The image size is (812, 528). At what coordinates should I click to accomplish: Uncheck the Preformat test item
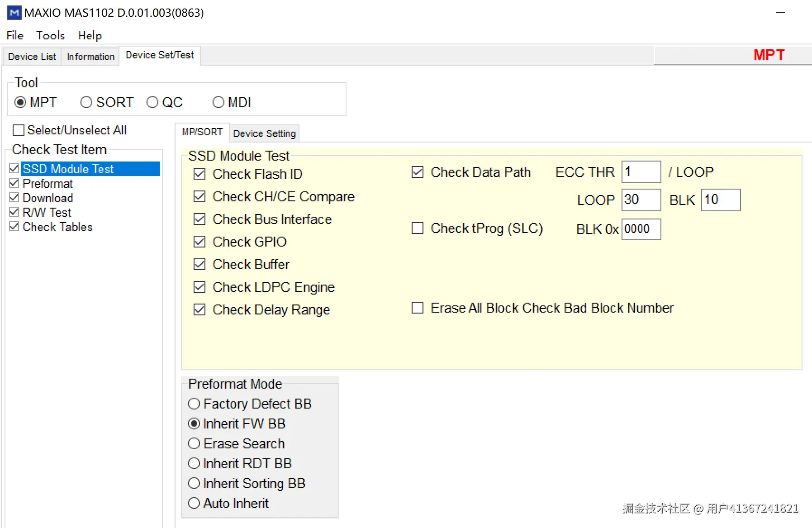click(14, 183)
